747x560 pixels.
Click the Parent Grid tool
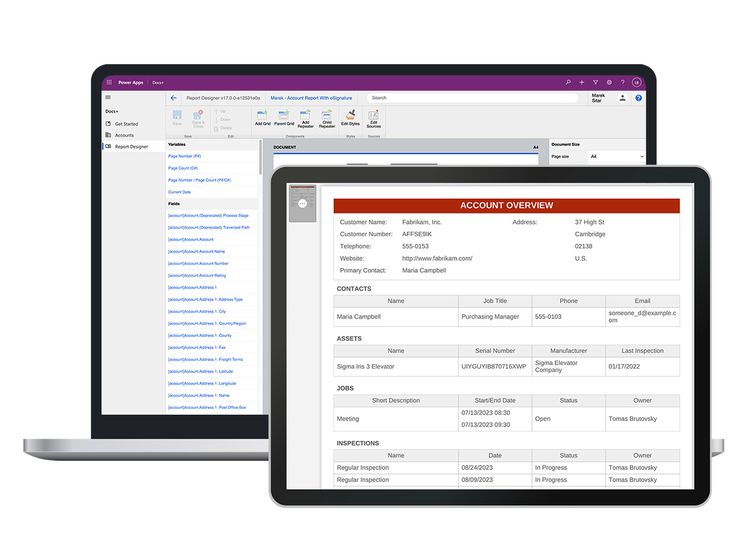tap(284, 118)
